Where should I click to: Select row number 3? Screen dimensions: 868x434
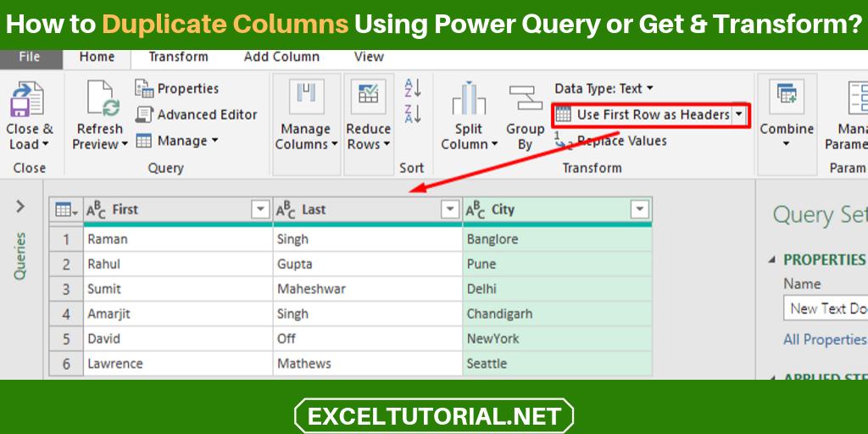tap(66, 289)
